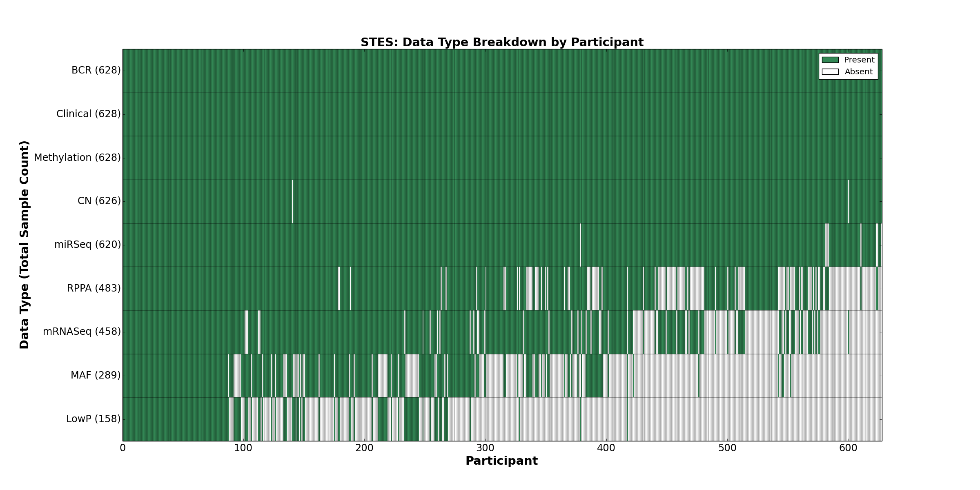
Task: Click the x-axis tick label 600
Action: tap(848, 448)
